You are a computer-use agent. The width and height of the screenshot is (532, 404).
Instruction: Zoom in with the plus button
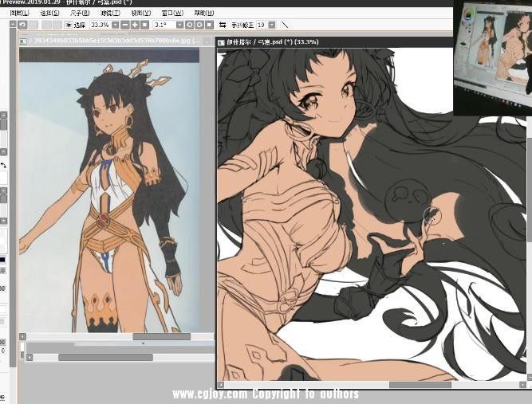coord(135,25)
